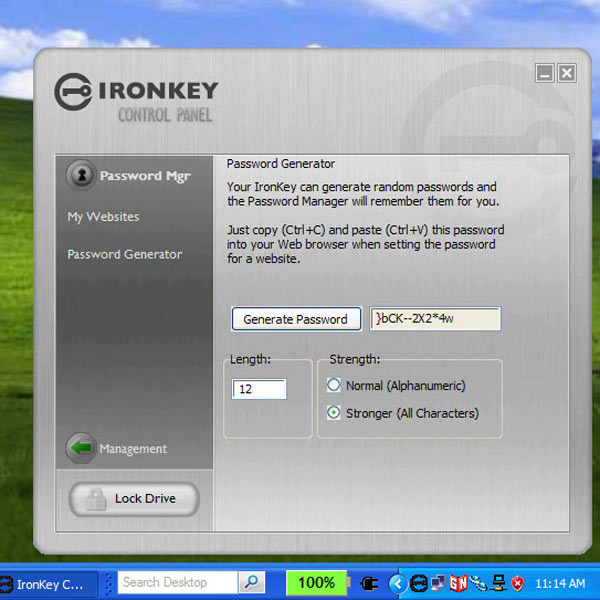This screenshot has height=600, width=600.
Task: Select Normal (Alphanumeric) strength
Action: (x=333, y=385)
